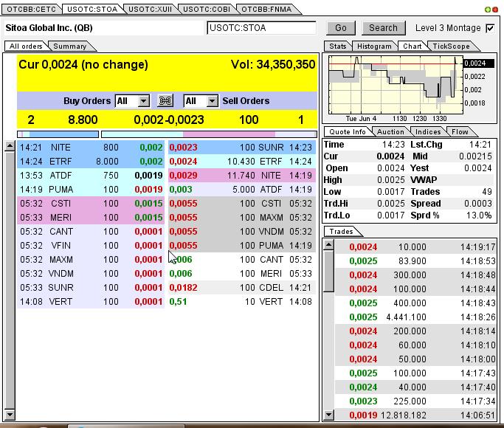The height and width of the screenshot is (428, 504).
Task: Click the buy depth bar above order book
Action: click(x=58, y=134)
